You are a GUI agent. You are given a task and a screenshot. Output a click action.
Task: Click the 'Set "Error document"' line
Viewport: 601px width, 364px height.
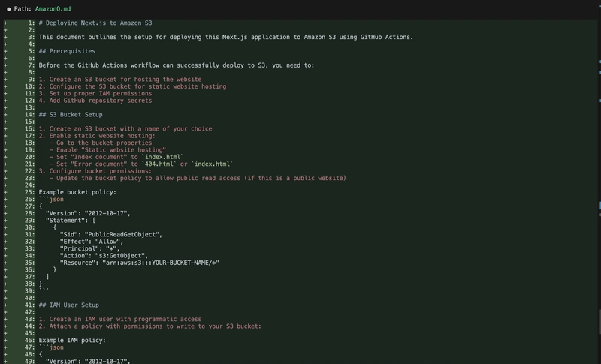tap(141, 164)
